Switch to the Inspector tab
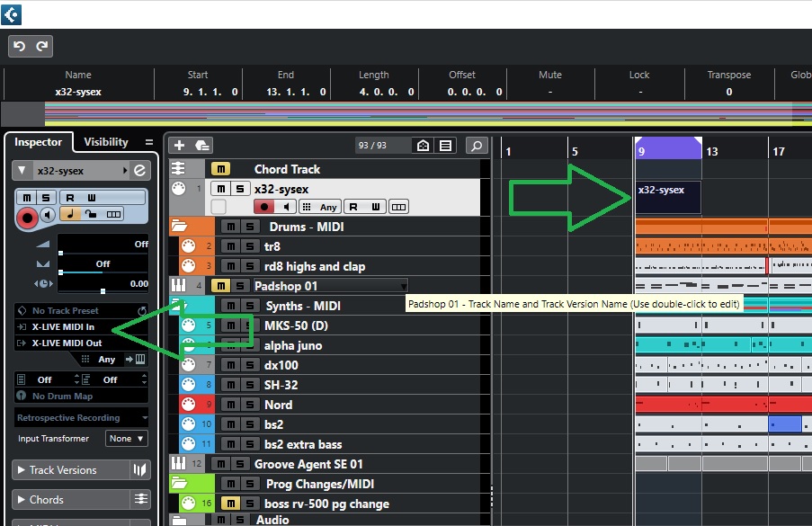Image resolution: width=812 pixels, height=526 pixels. pos(39,142)
